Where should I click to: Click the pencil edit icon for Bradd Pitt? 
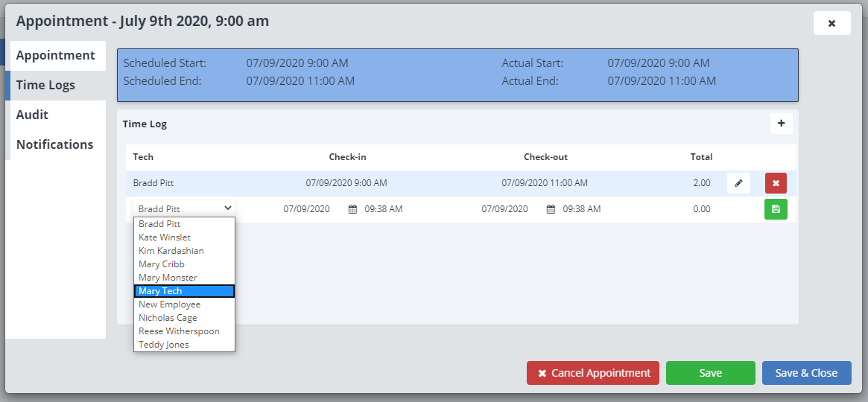click(738, 183)
